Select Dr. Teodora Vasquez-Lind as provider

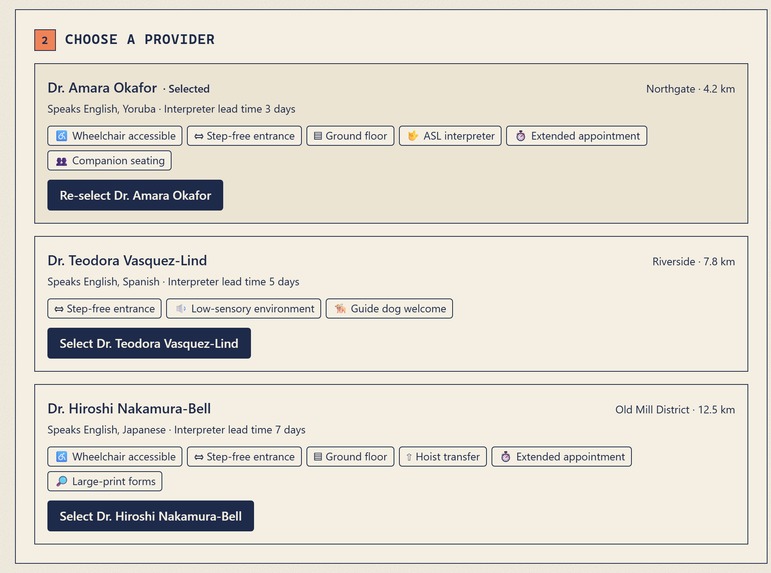[149, 343]
